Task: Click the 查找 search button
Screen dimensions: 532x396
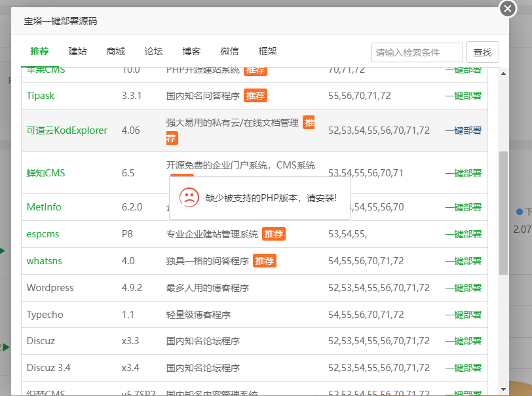Action: pyautogui.click(x=482, y=52)
